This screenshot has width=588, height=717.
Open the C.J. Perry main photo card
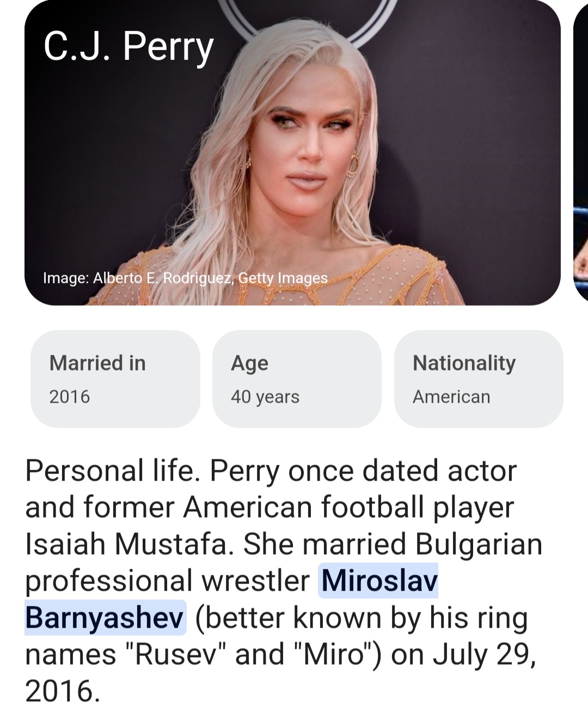coord(292,153)
